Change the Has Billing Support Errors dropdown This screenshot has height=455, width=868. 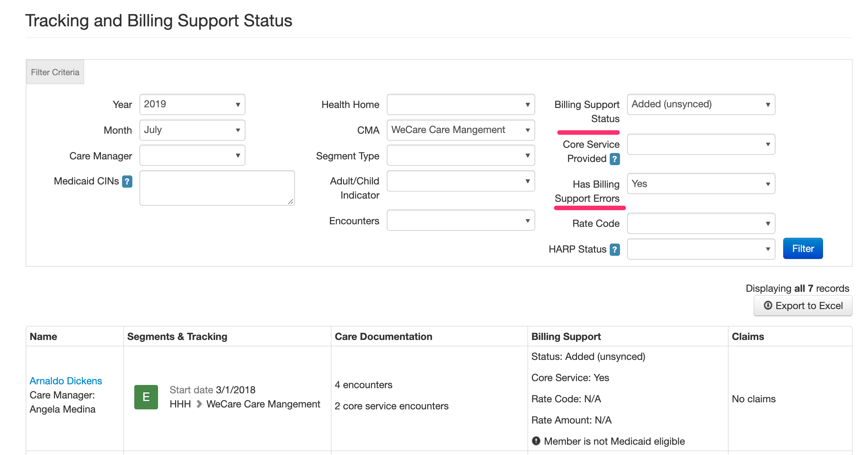701,184
